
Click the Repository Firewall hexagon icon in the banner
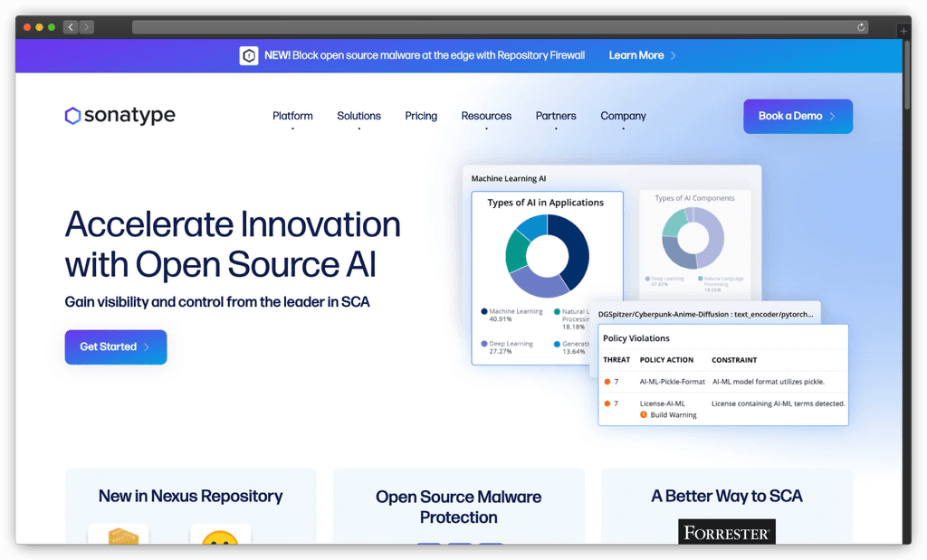click(249, 55)
